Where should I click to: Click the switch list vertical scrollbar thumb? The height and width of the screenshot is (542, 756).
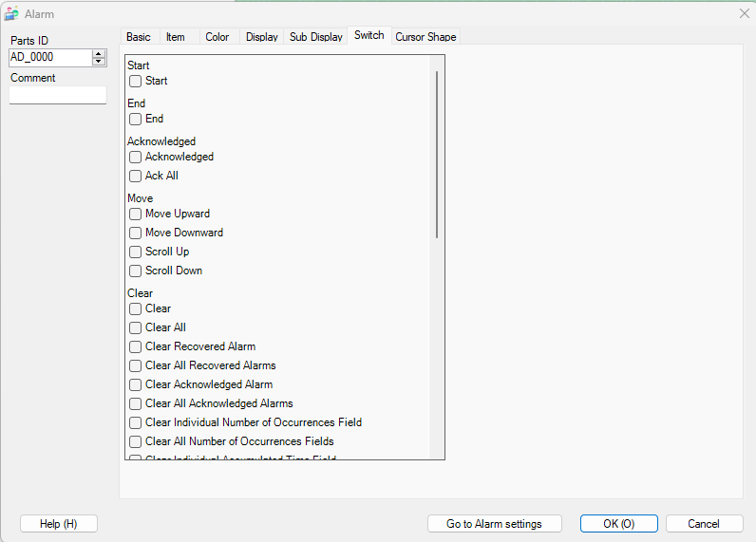[x=437, y=155]
